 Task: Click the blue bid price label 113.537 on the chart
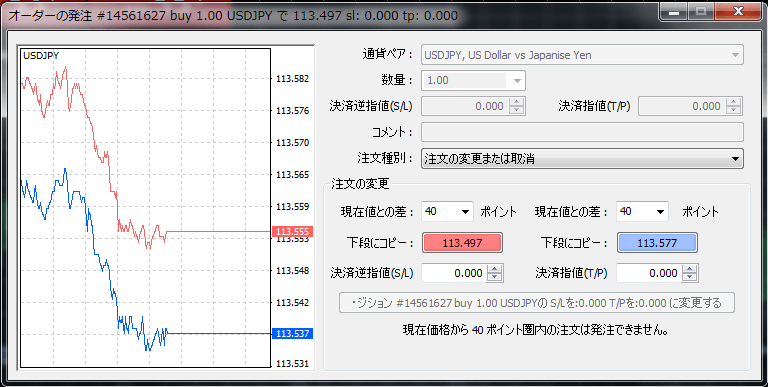pos(292,334)
